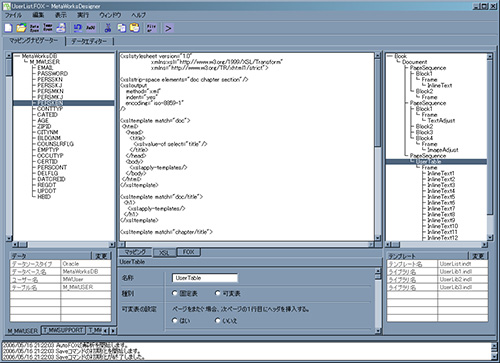Click the XSL editor vertical scrollbar

coord(378,147)
